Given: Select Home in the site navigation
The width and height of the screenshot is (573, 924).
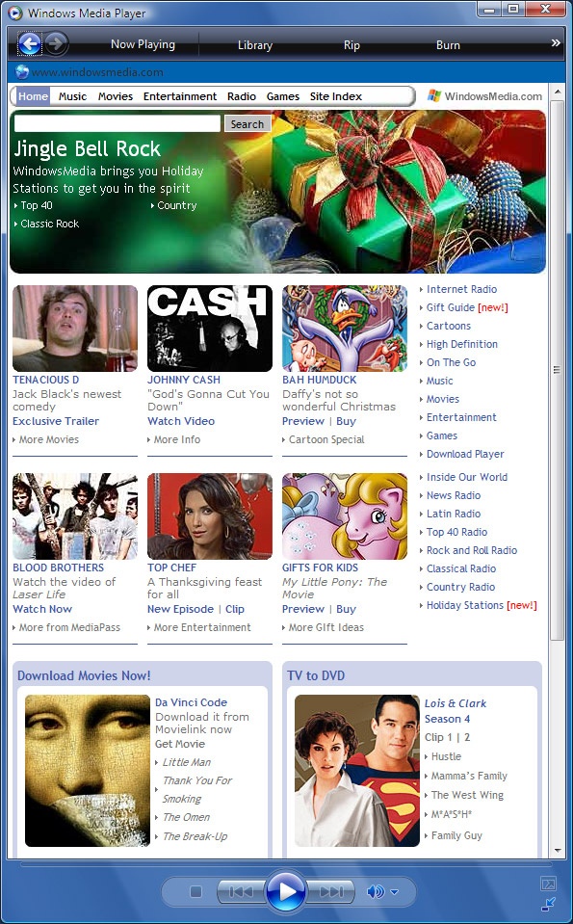Looking at the screenshot, I should coord(33,96).
